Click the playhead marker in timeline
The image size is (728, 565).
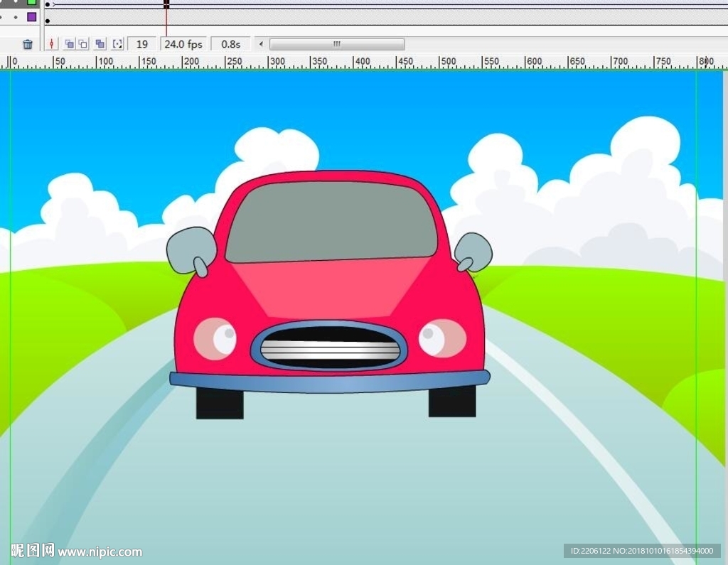pyautogui.click(x=166, y=4)
